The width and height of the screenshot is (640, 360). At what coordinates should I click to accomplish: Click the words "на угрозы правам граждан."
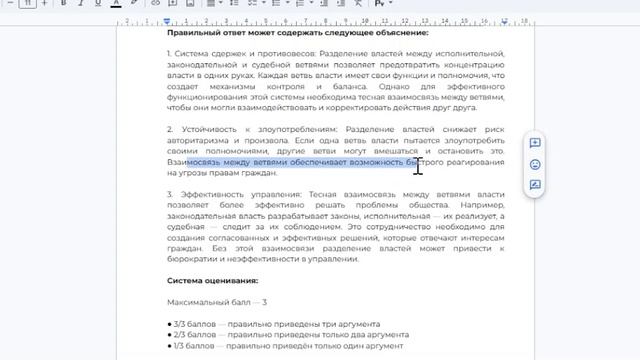point(222,173)
